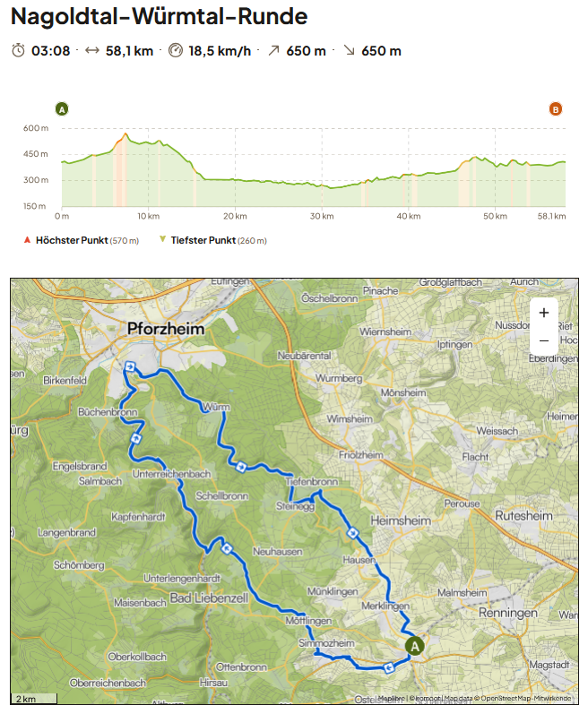The width and height of the screenshot is (588, 714).
Task: Click the ascent arrow icon beside 650 m
Action: pyautogui.click(x=273, y=50)
